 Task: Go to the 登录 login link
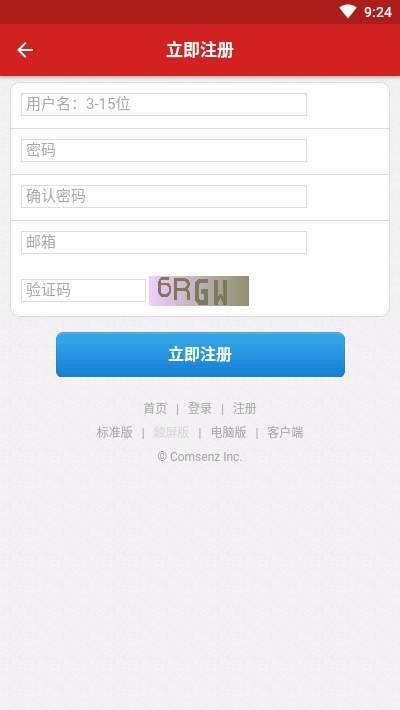(200, 408)
